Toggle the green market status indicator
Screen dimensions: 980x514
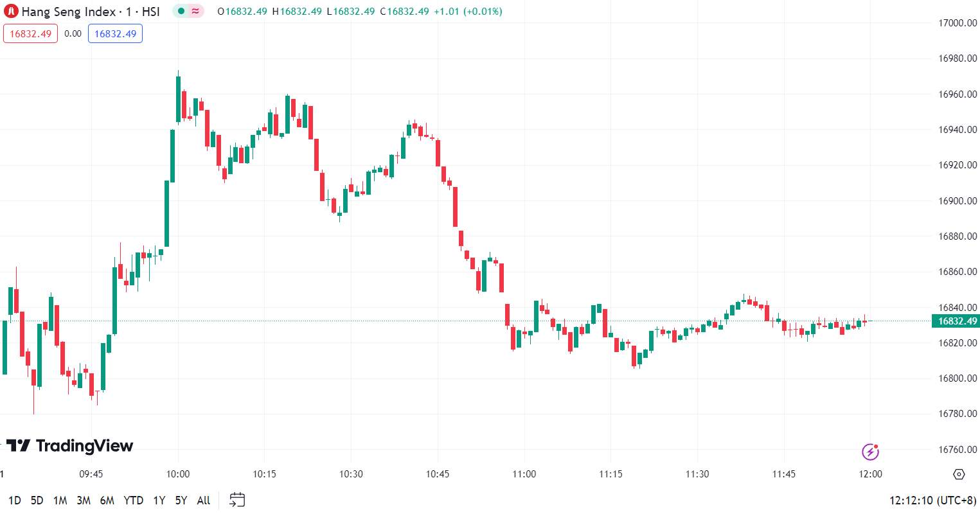coord(181,12)
